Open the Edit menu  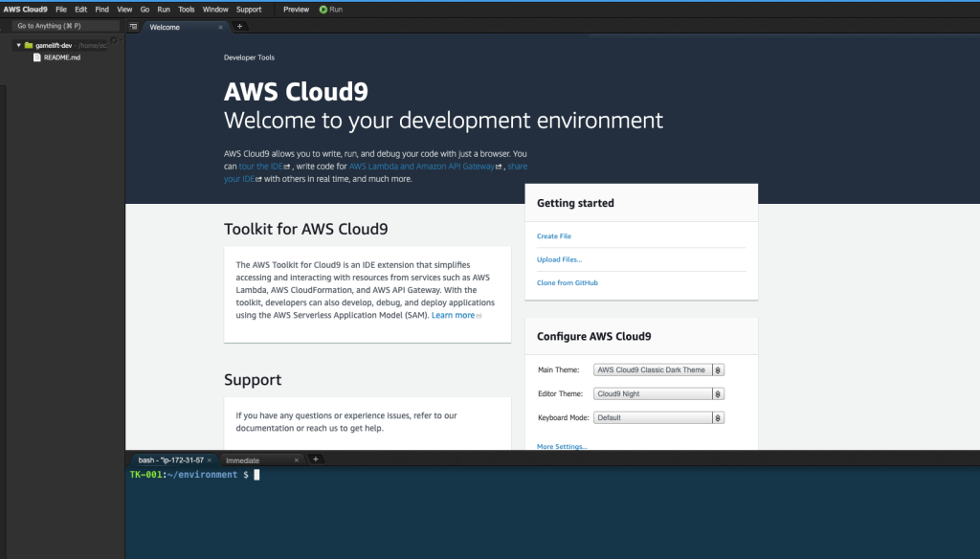pyautogui.click(x=80, y=10)
